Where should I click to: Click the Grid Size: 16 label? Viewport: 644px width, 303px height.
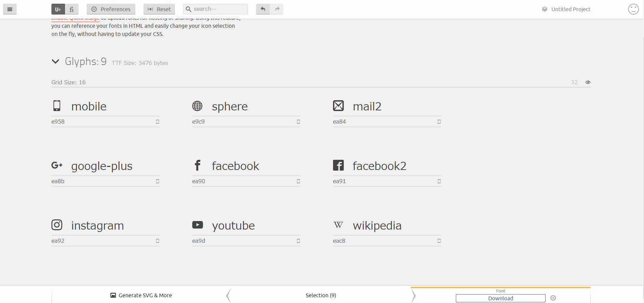(68, 82)
